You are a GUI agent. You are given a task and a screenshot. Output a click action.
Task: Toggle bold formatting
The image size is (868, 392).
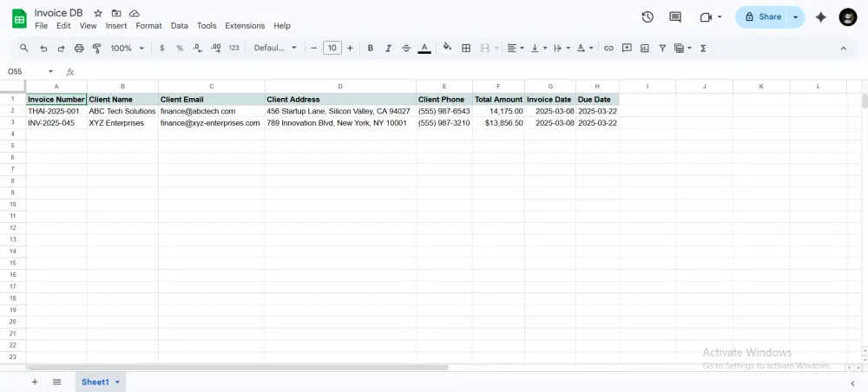[x=371, y=48]
